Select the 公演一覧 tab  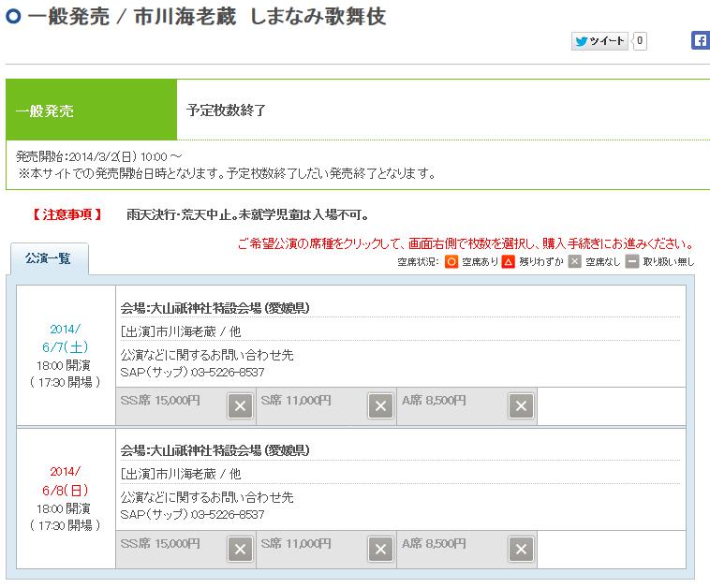click(x=49, y=257)
